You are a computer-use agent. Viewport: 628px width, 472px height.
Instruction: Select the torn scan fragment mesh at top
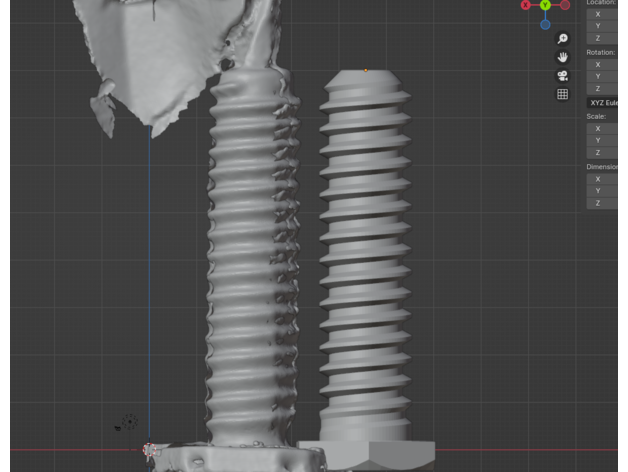click(x=170, y=60)
